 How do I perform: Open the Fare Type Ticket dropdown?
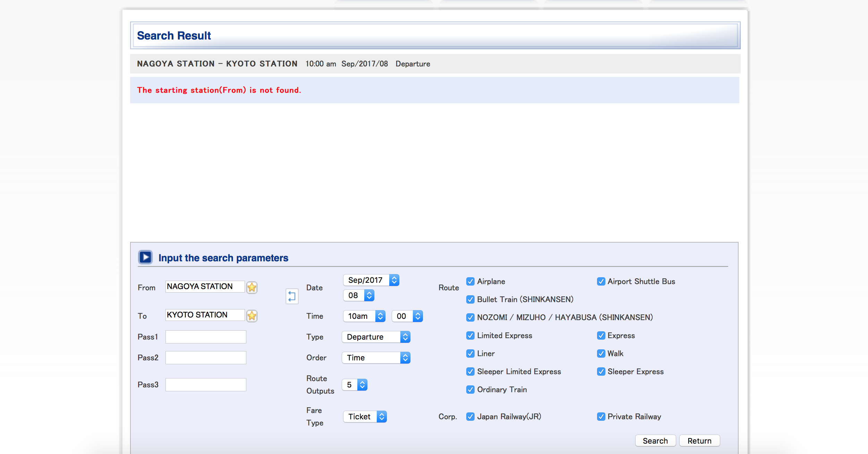[365, 417]
